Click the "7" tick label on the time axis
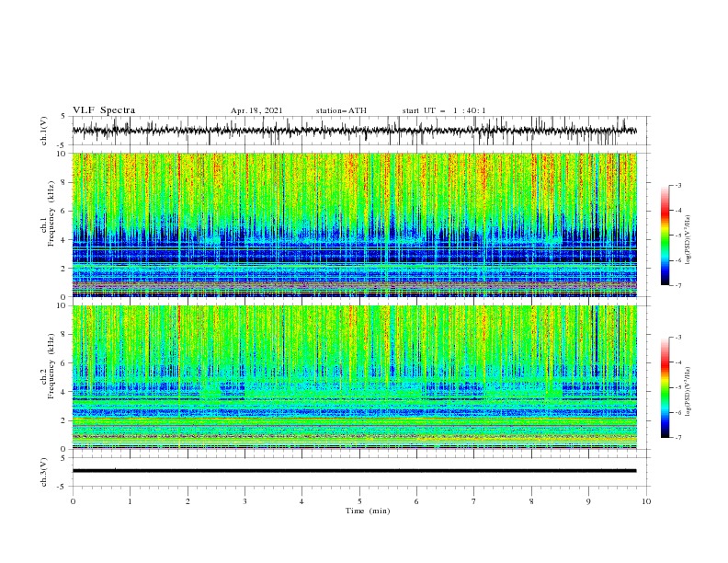 473,501
